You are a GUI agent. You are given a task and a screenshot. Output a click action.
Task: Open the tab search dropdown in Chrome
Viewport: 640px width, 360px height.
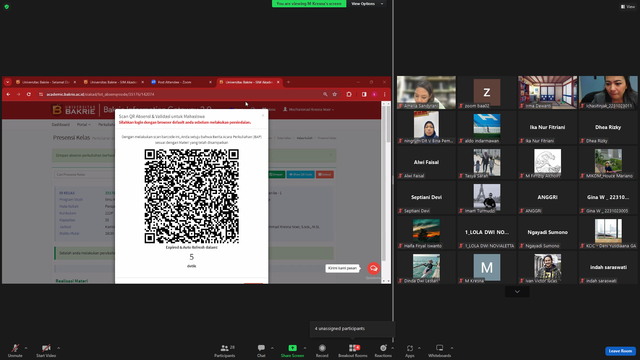(x=7, y=82)
